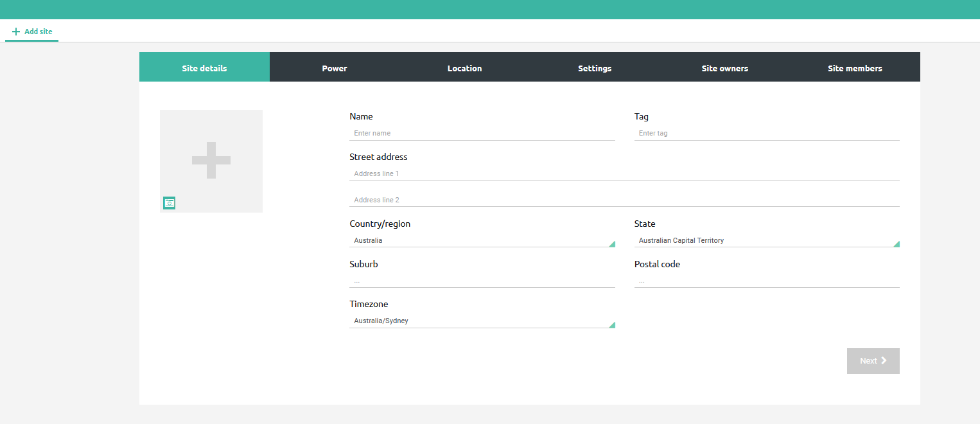This screenshot has width=980, height=424.
Task: Click the Suburb input field
Action: pos(482,280)
